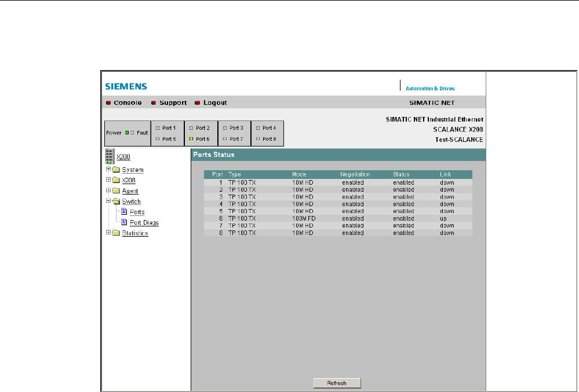Click the System folder icon
The width and height of the screenshot is (579, 392).
tap(116, 170)
